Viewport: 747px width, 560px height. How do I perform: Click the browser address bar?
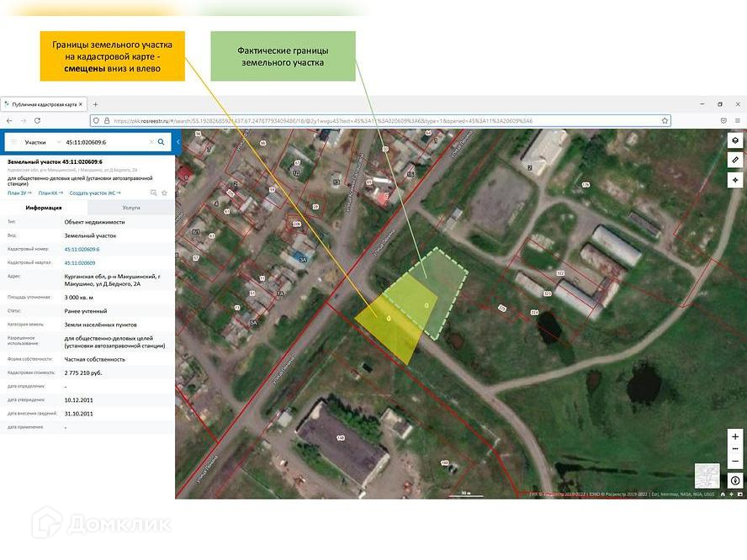379,120
